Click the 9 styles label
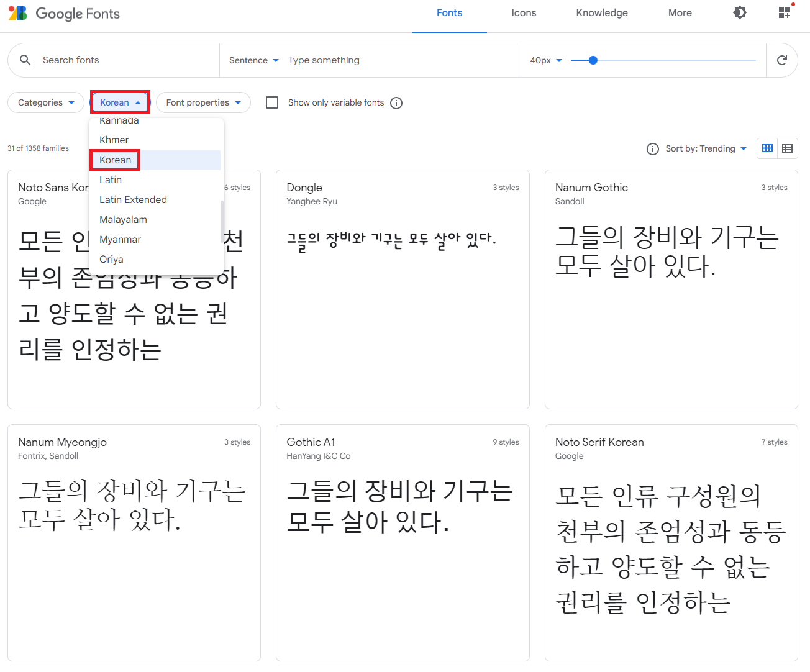 click(x=506, y=442)
